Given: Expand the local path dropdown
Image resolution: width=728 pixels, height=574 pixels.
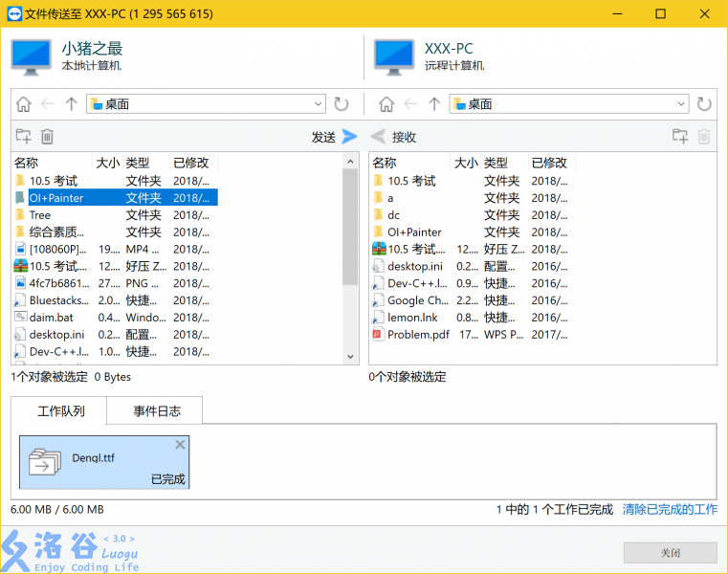Looking at the screenshot, I should pos(319,104).
